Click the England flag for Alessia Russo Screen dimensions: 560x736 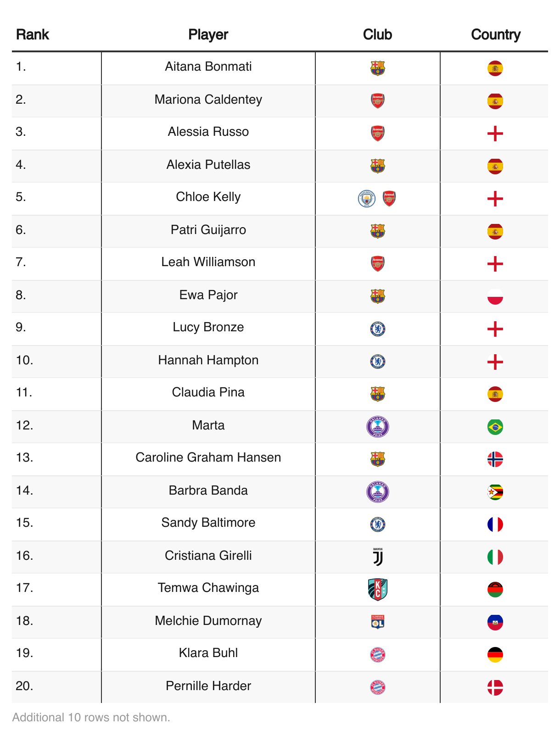(495, 134)
